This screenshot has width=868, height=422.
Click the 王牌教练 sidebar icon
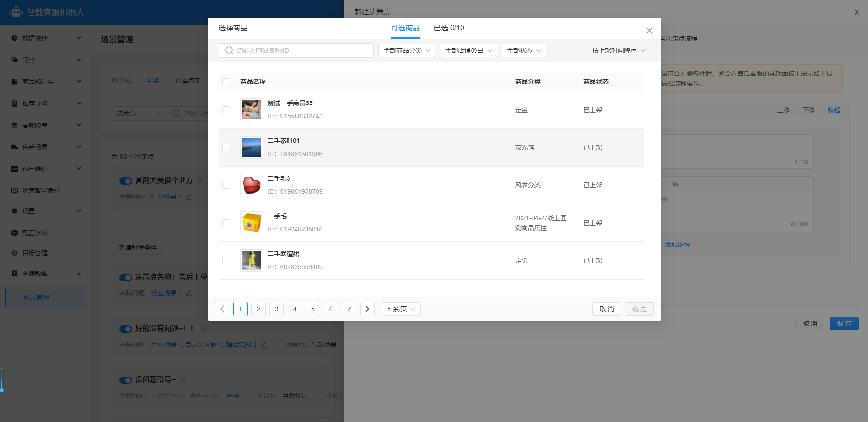(15, 274)
